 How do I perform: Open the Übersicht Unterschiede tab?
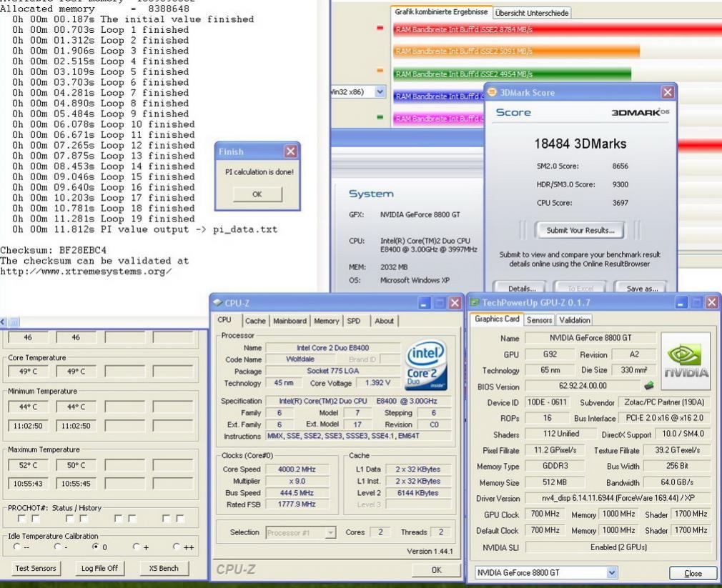(x=532, y=13)
